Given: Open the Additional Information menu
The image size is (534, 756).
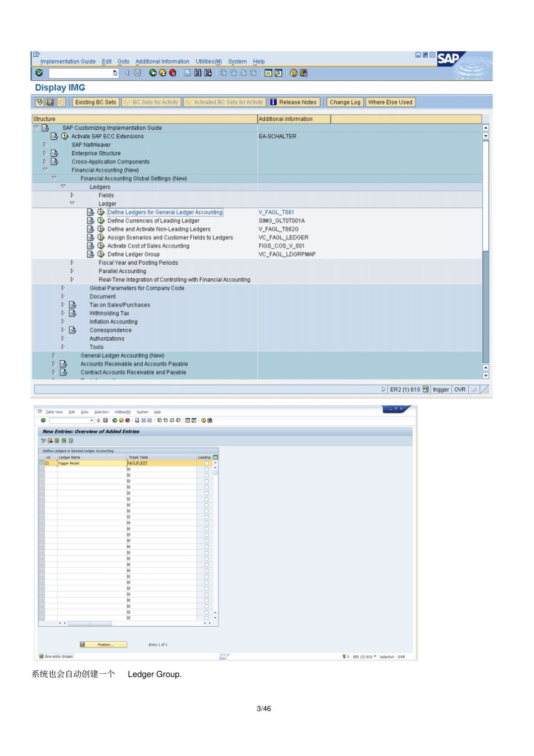Looking at the screenshot, I should point(162,62).
